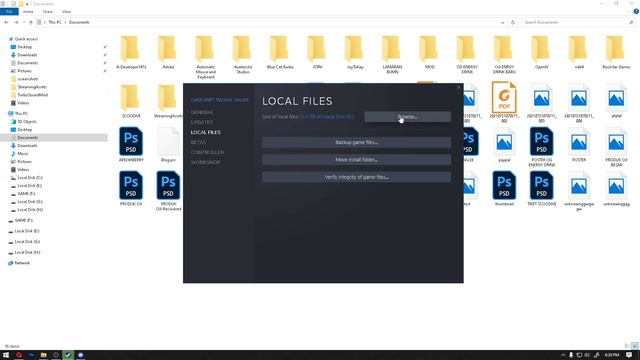Image resolution: width=640 pixels, height=360 pixels.
Task: Go up one folder level
Action: pos(31,22)
